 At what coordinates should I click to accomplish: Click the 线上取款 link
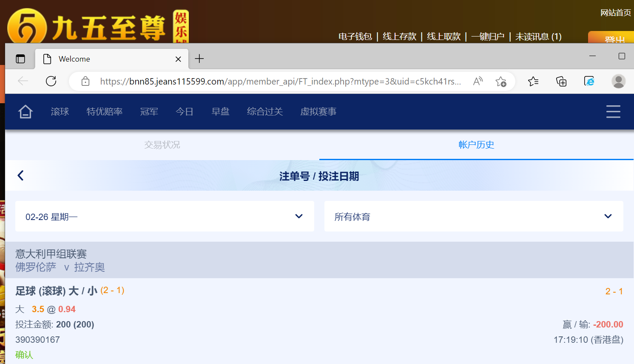(444, 37)
